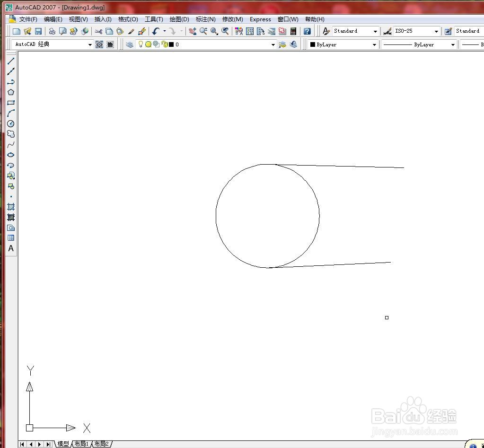Activate the Pan realtime hand tool

[x=193, y=31]
